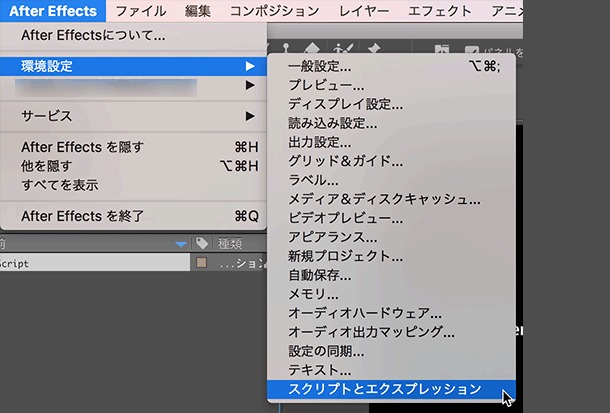This screenshot has height=413, width=610.
Task: Quit with After Effects を終了
Action: [x=133, y=216]
